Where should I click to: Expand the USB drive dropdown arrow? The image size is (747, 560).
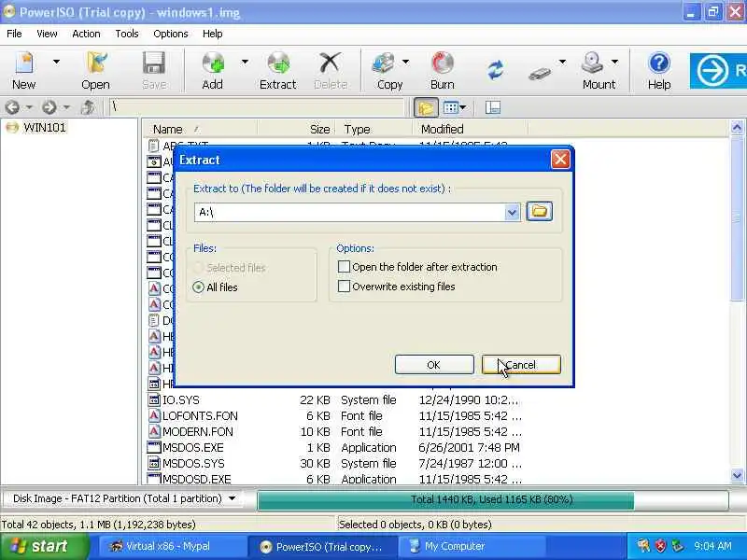pyautogui.click(x=562, y=62)
